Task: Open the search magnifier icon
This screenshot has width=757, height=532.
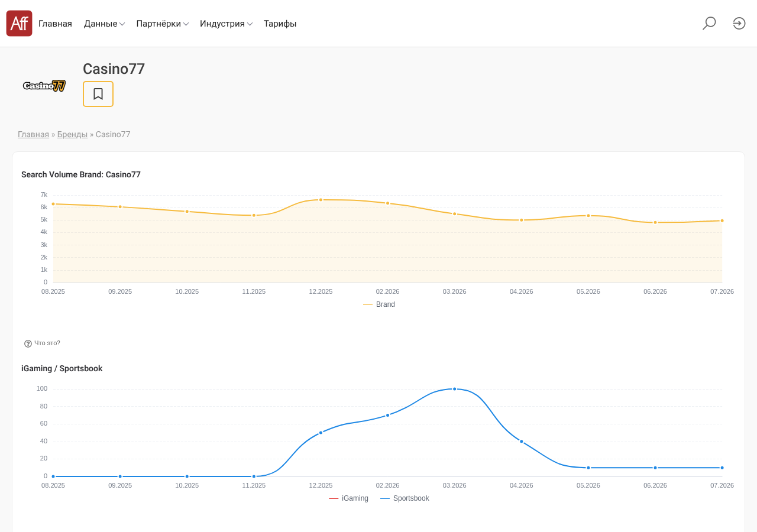Action: tap(709, 24)
